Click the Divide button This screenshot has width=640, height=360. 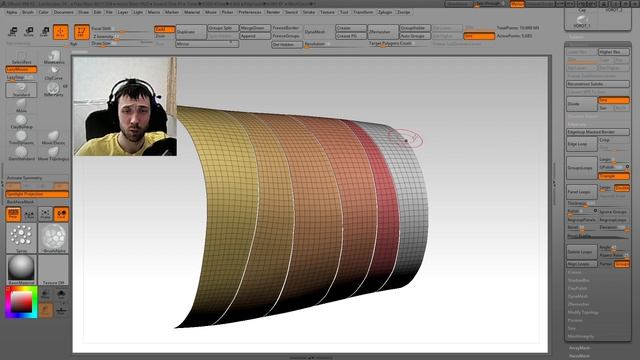[582, 104]
